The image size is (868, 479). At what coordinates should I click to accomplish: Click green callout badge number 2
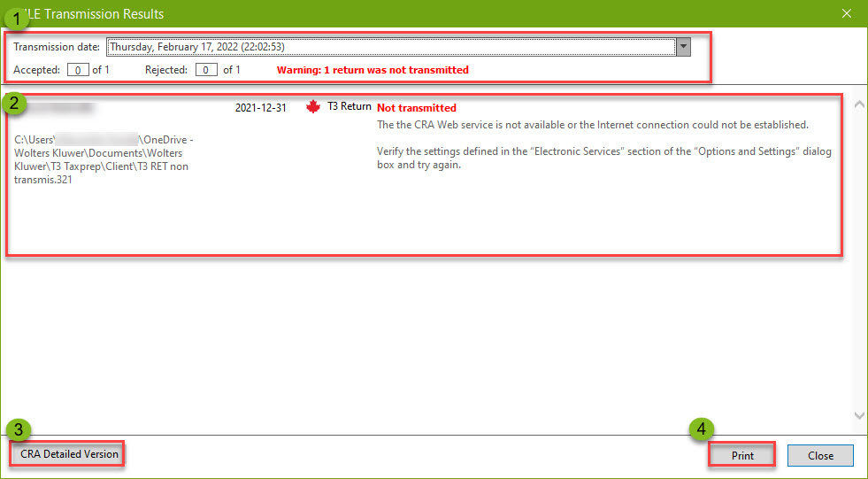[15, 102]
